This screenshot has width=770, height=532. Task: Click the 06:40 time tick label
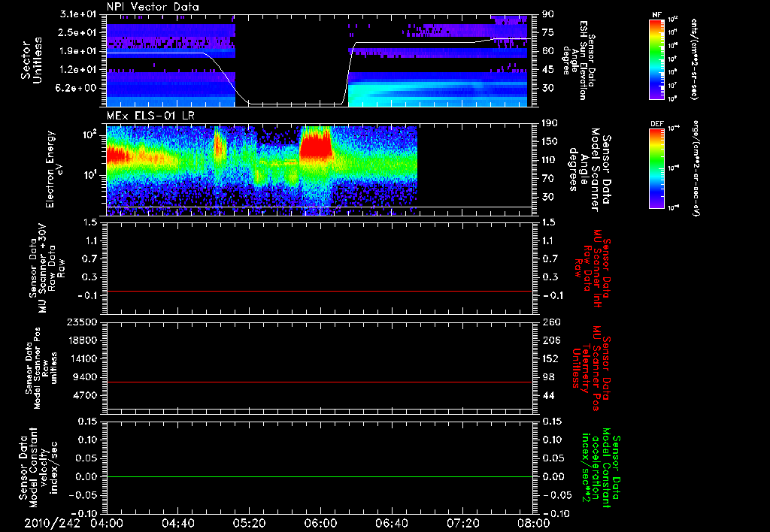391,523
